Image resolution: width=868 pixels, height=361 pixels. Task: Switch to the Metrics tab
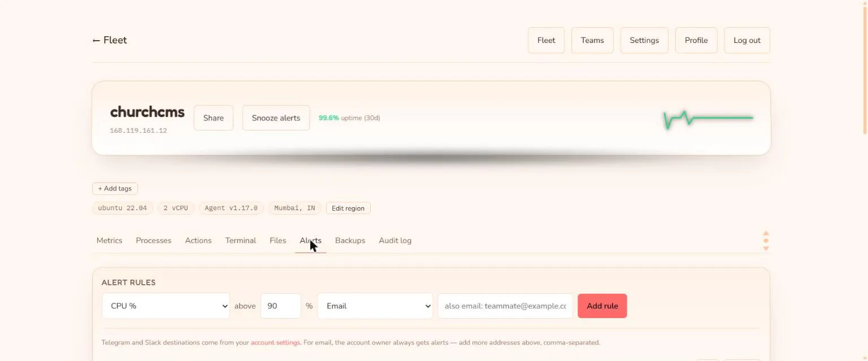(x=109, y=241)
